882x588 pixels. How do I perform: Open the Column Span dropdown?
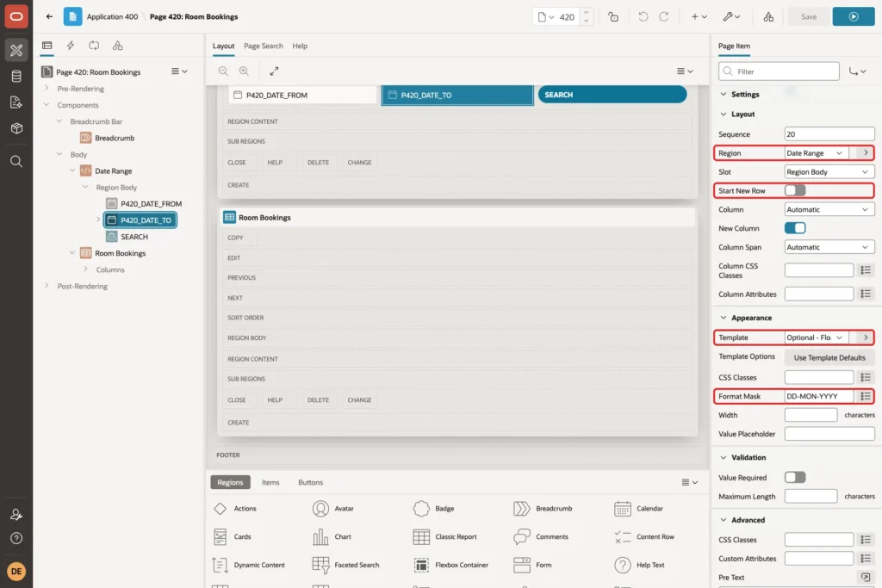point(829,247)
